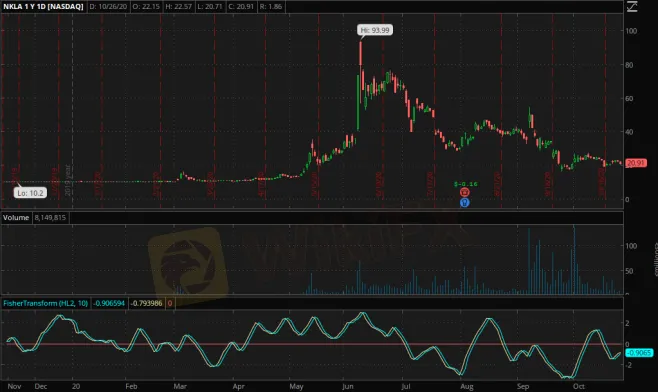Image resolution: width=658 pixels, height=392 pixels.
Task: Click the Feb label on time axis
Action: pos(131,387)
